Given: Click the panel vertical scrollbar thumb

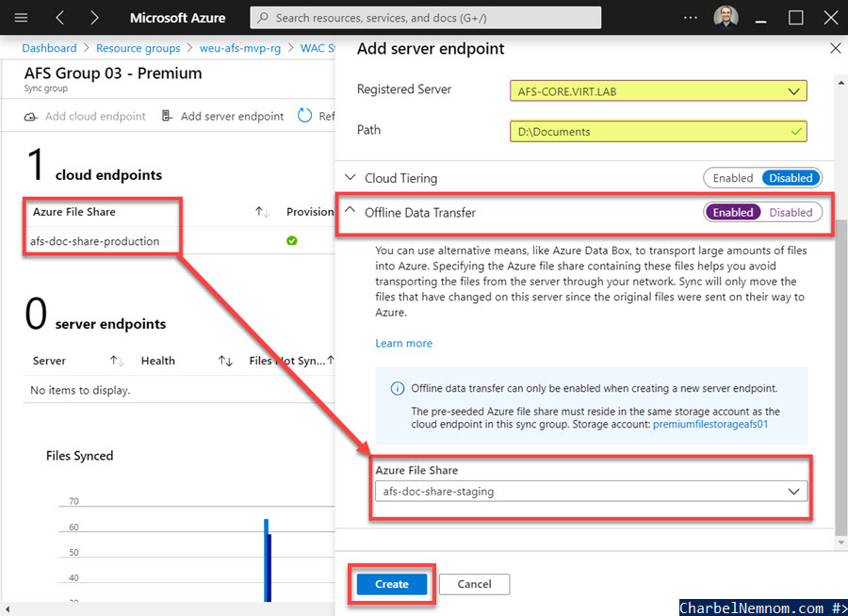Looking at the screenshot, I should coord(841,376).
